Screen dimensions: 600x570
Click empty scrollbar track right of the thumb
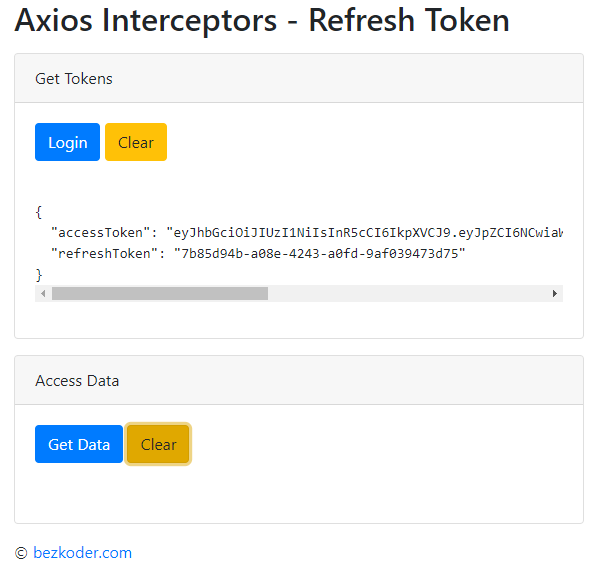407,293
